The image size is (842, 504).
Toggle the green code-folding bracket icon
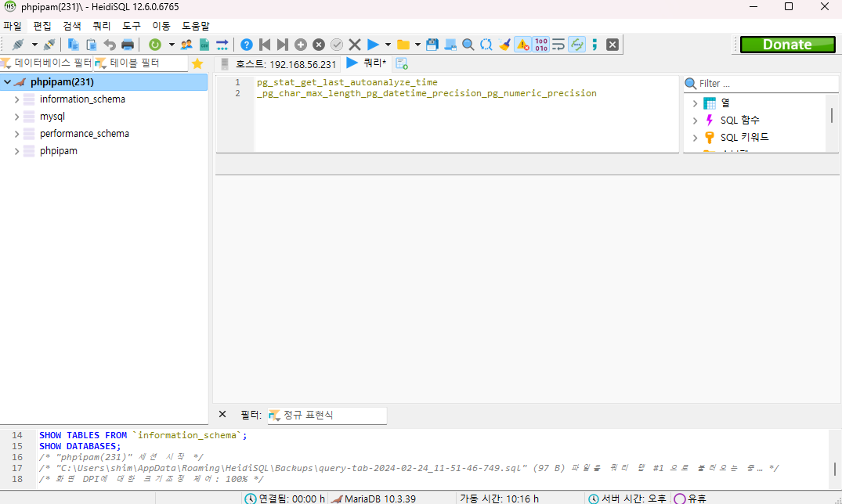click(576, 45)
